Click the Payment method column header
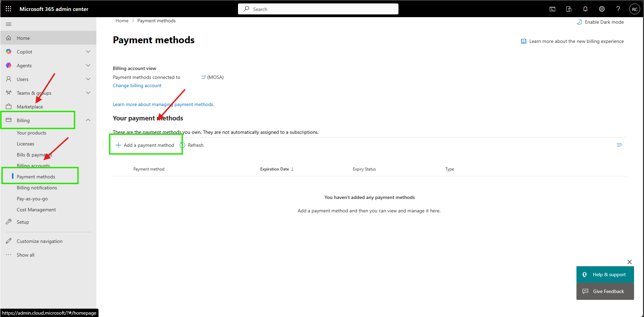This screenshot has width=644, height=317. (x=149, y=169)
